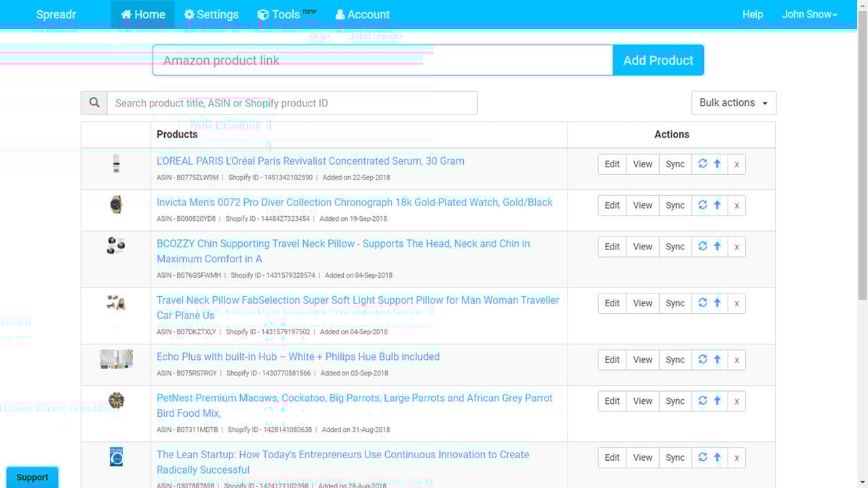Open the Tools menu item
The width and height of the screenshot is (868, 488).
[285, 14]
